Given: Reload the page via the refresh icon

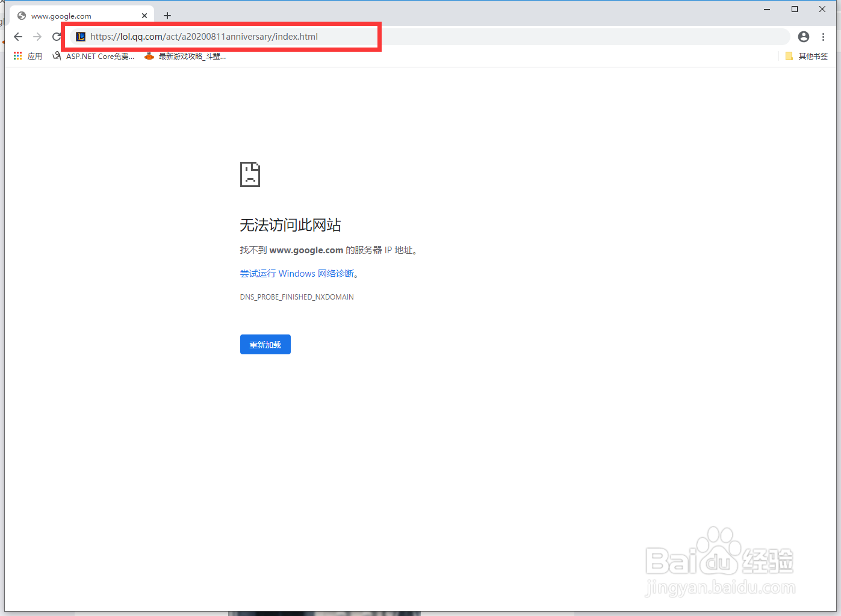Looking at the screenshot, I should (57, 37).
